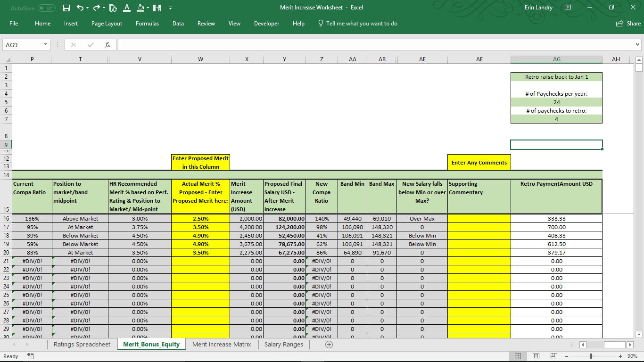Viewport: 644px width, 362px height.
Task: Select the Ready mode indicator in status bar
Action: (x=10, y=356)
